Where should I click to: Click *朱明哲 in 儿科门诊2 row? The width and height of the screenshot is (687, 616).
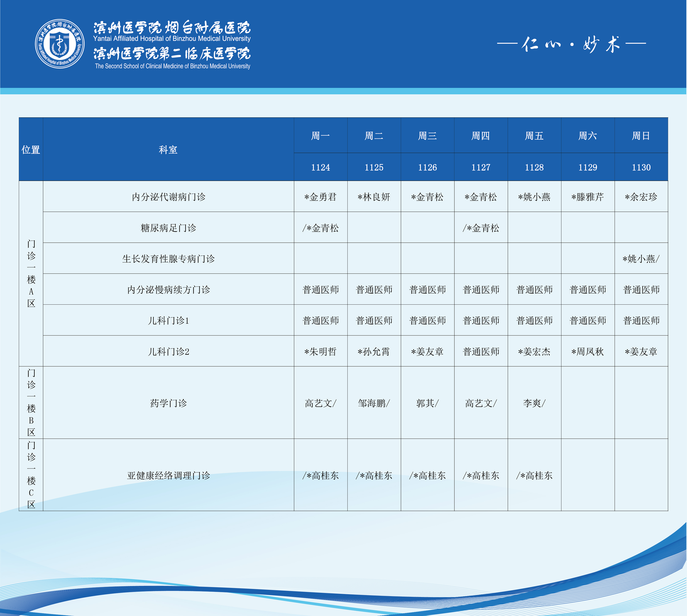tap(320, 352)
